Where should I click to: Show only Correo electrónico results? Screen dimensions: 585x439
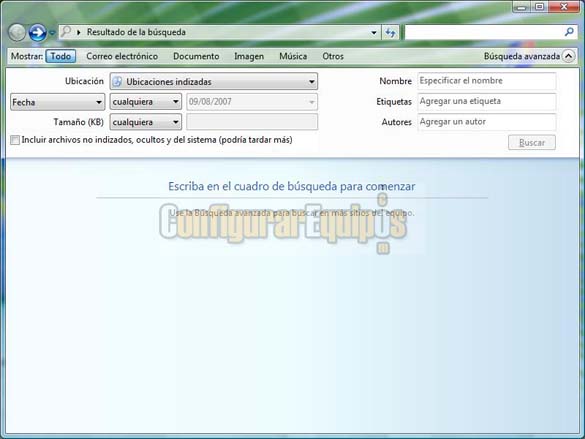click(122, 56)
